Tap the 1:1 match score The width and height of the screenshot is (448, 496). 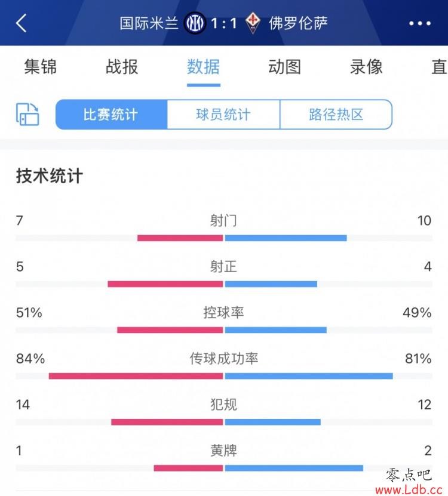pos(224,23)
